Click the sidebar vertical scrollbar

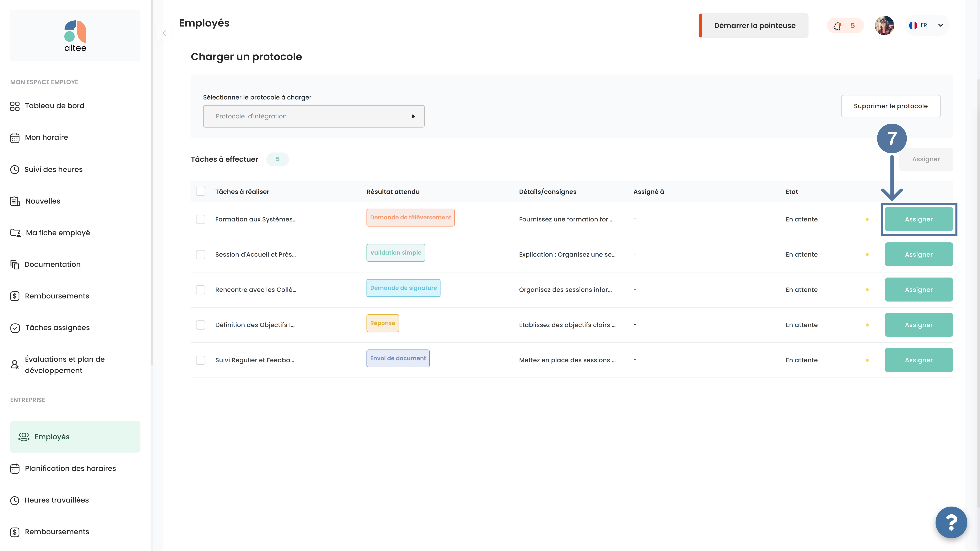click(152, 183)
